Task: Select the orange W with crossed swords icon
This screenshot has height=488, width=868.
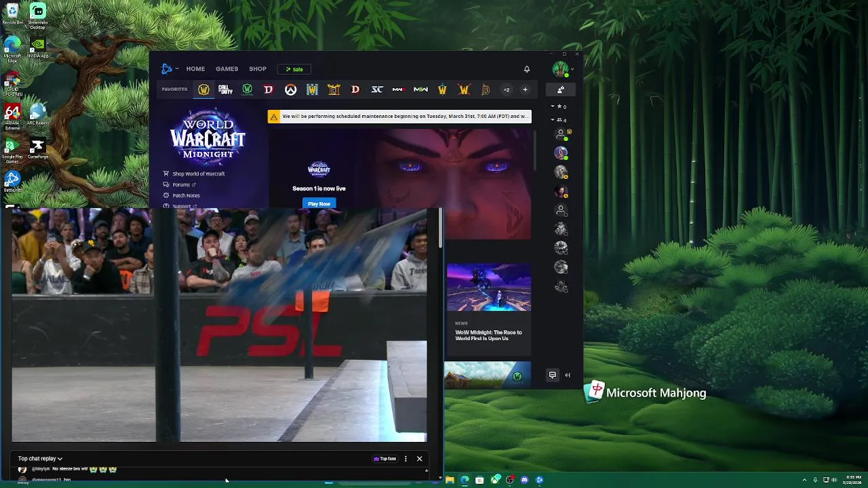Action: 464,89
